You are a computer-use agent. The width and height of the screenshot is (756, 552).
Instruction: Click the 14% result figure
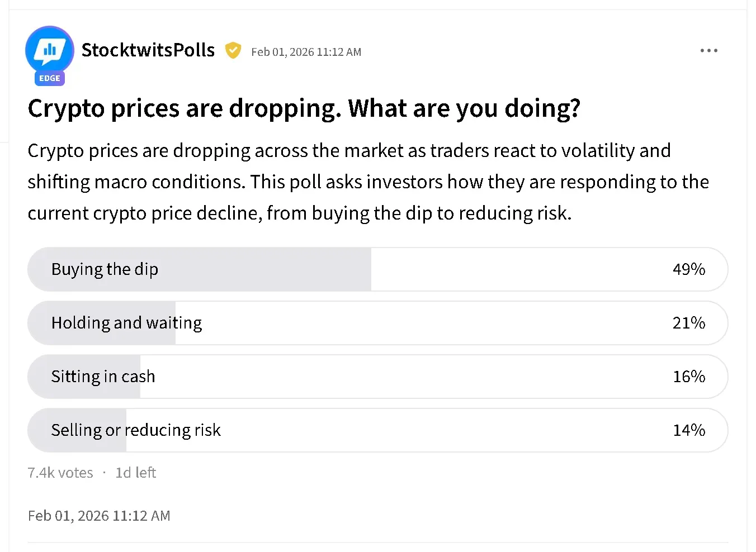[688, 430]
